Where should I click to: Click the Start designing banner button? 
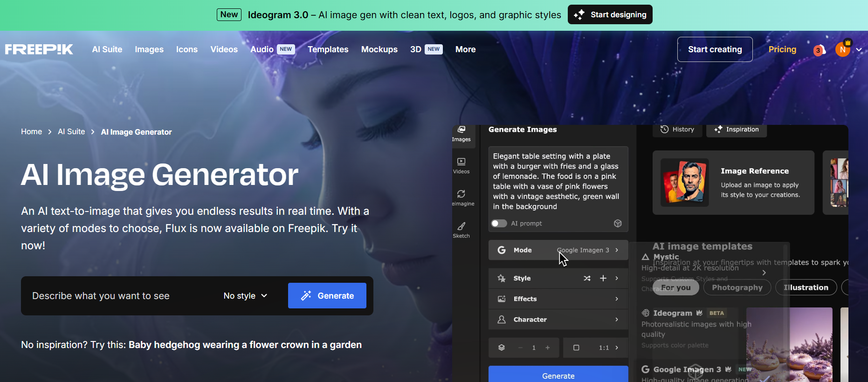coord(610,14)
